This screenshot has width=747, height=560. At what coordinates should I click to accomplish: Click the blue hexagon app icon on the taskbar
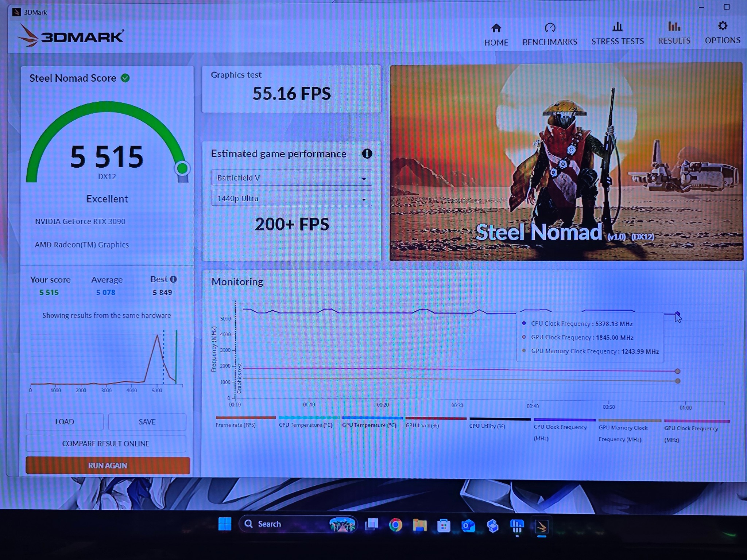[492, 526]
